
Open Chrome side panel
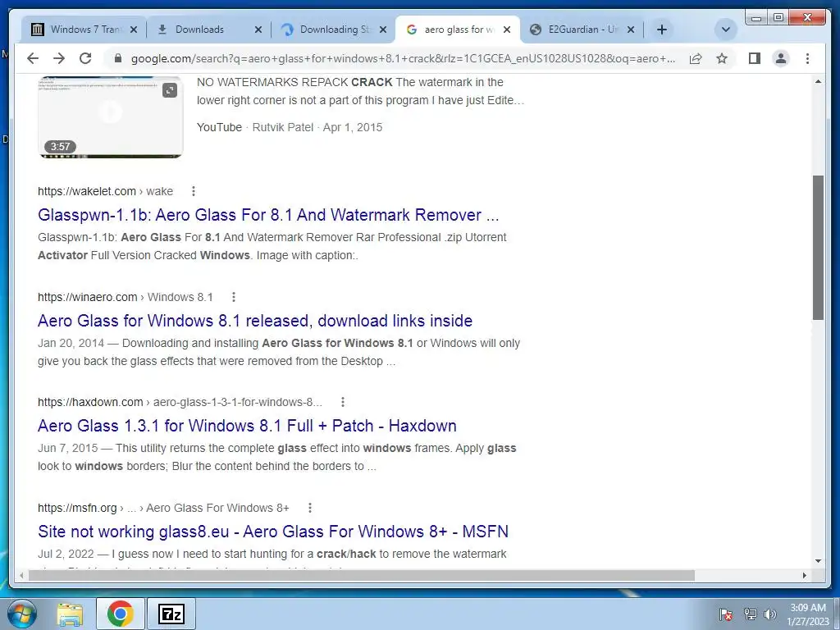755,58
